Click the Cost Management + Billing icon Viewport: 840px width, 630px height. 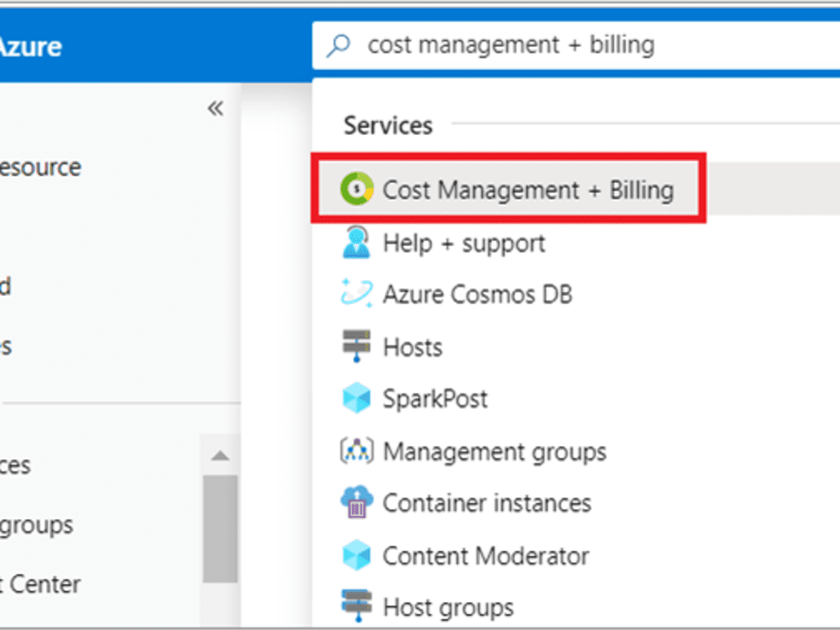[x=357, y=190]
